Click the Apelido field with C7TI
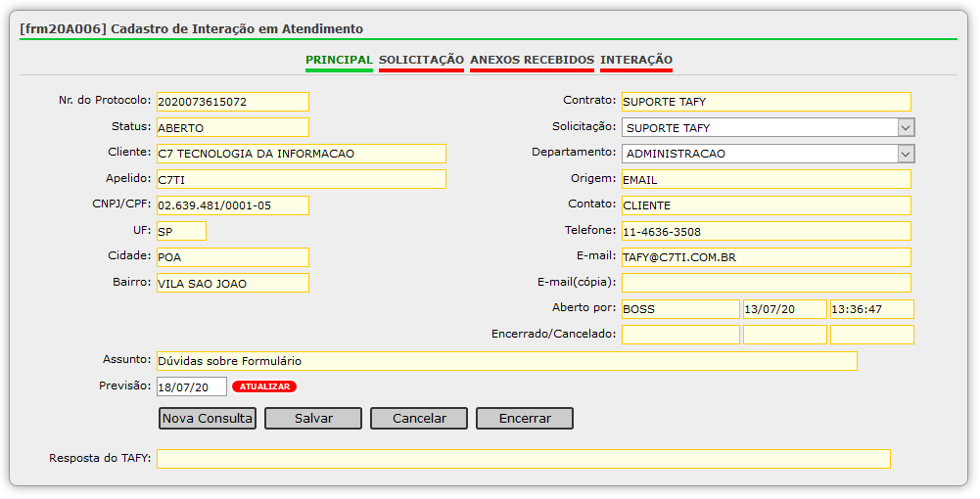 [302, 179]
